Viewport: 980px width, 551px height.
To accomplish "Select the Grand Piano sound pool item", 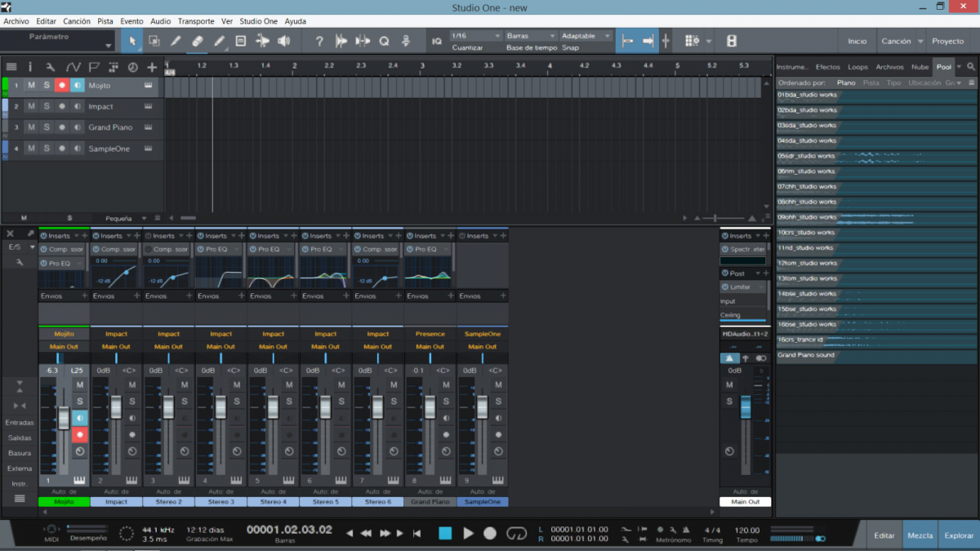I will click(x=875, y=355).
